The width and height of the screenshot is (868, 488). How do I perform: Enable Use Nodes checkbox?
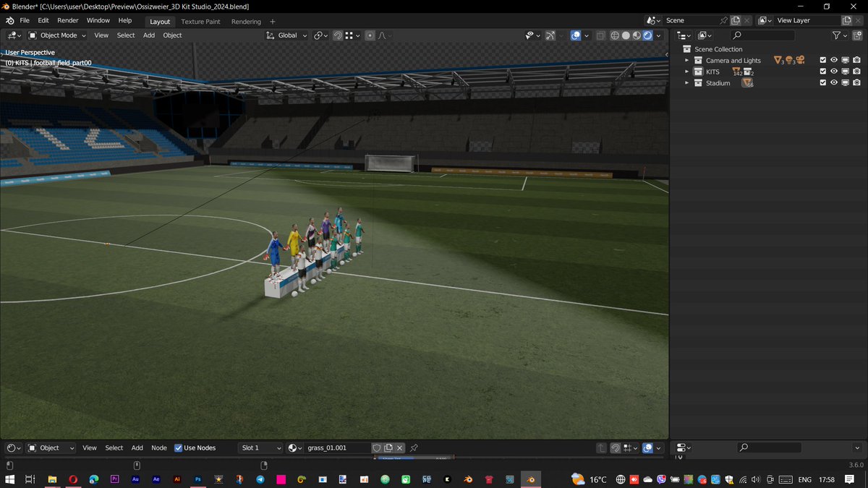click(x=178, y=448)
